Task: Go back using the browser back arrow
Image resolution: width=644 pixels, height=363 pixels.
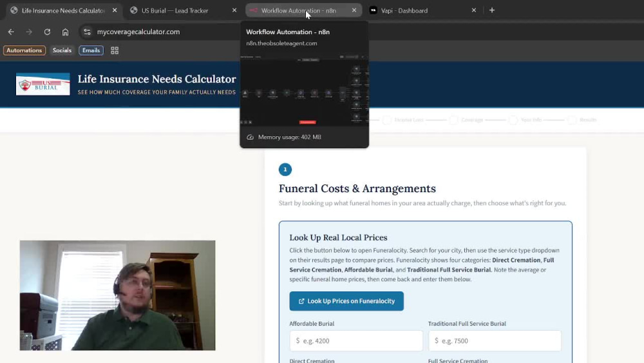Action: 11,32
